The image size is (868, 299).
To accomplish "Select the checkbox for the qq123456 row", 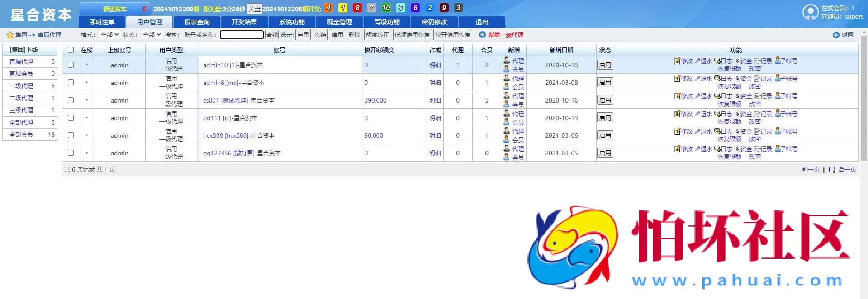I will [x=71, y=153].
